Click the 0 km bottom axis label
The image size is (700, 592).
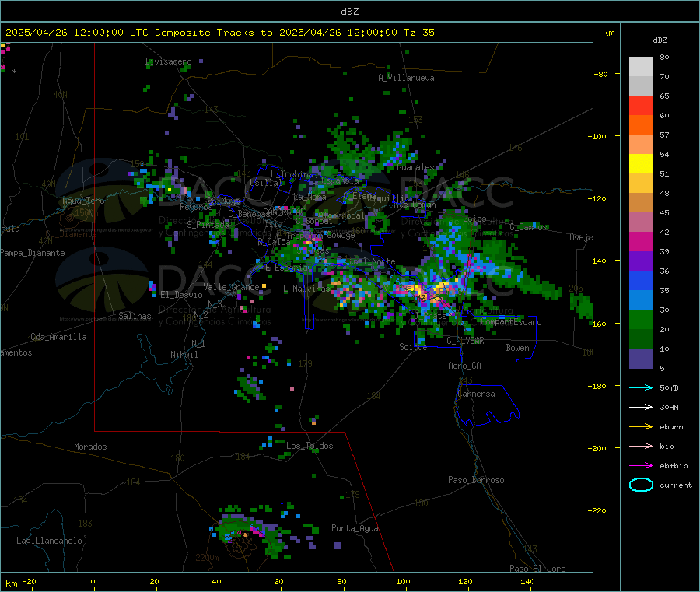93,581
